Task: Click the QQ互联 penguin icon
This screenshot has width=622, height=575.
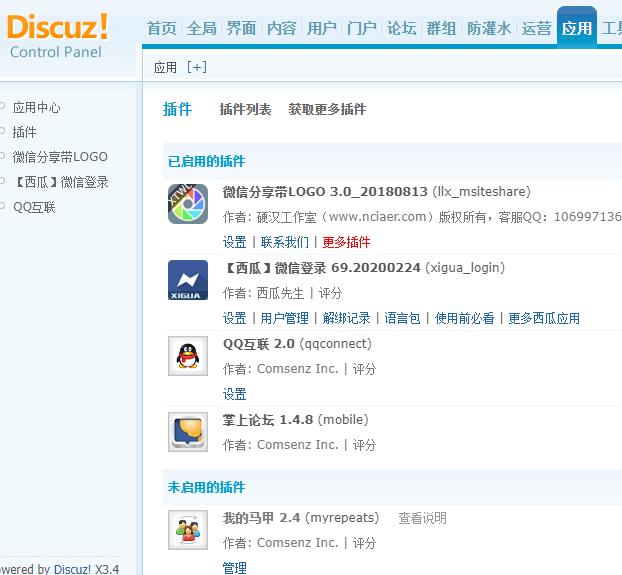Action: pyautogui.click(x=188, y=356)
